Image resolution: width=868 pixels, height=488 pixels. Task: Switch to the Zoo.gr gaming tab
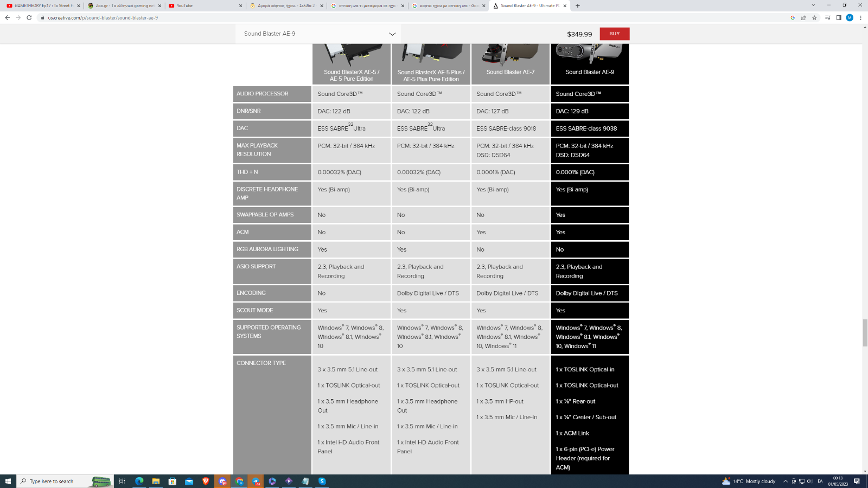[124, 5]
